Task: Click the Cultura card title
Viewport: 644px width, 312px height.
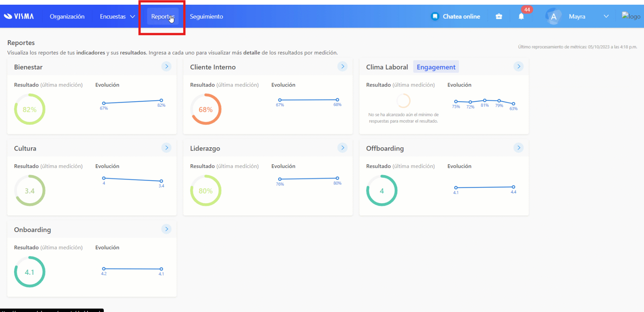Action: click(25, 148)
